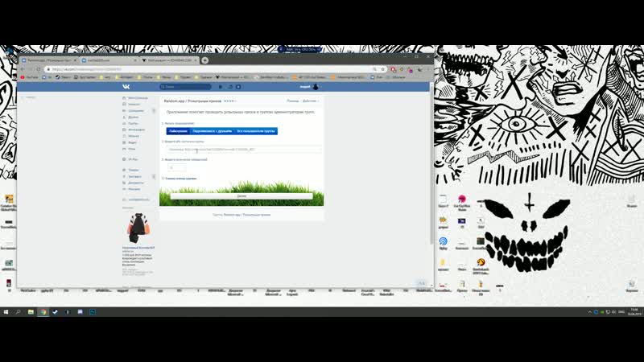Click the search field in VK header

(185, 87)
